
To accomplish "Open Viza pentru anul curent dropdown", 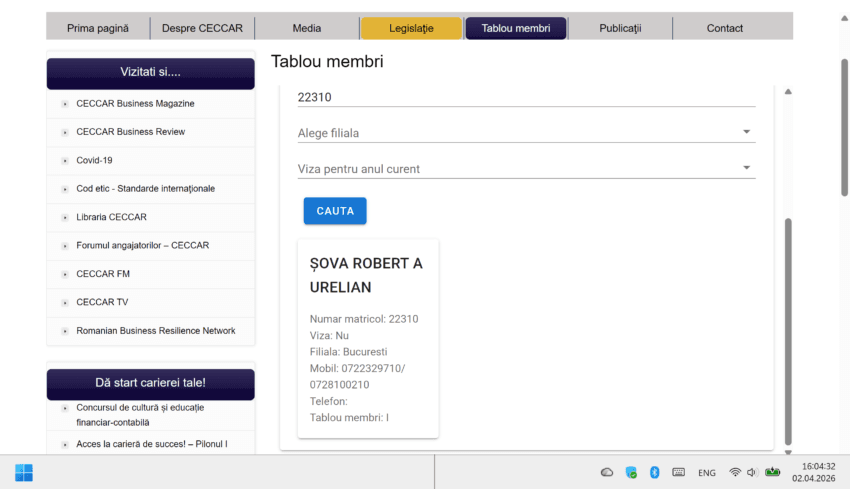I will 526,168.
